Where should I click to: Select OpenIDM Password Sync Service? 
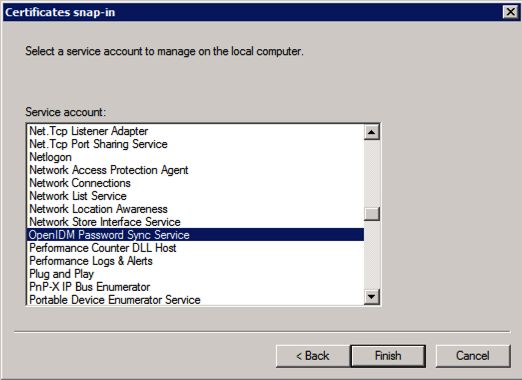(x=195, y=235)
